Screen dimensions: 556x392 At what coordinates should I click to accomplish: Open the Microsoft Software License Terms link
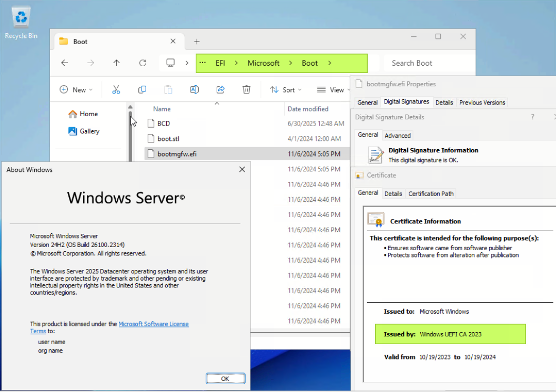(153, 324)
